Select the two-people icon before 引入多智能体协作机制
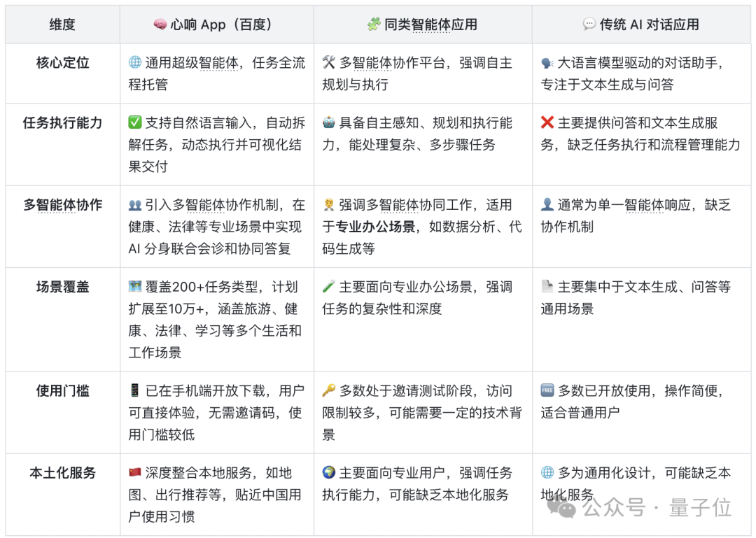 [135, 205]
